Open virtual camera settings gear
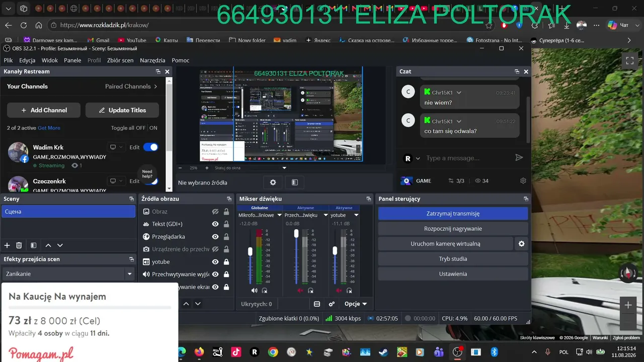 pos(522,244)
